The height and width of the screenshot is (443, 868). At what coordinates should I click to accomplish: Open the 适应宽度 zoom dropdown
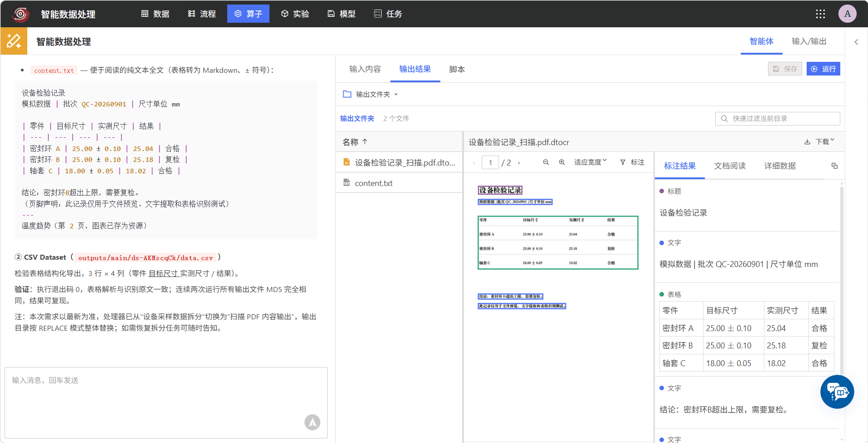point(590,162)
